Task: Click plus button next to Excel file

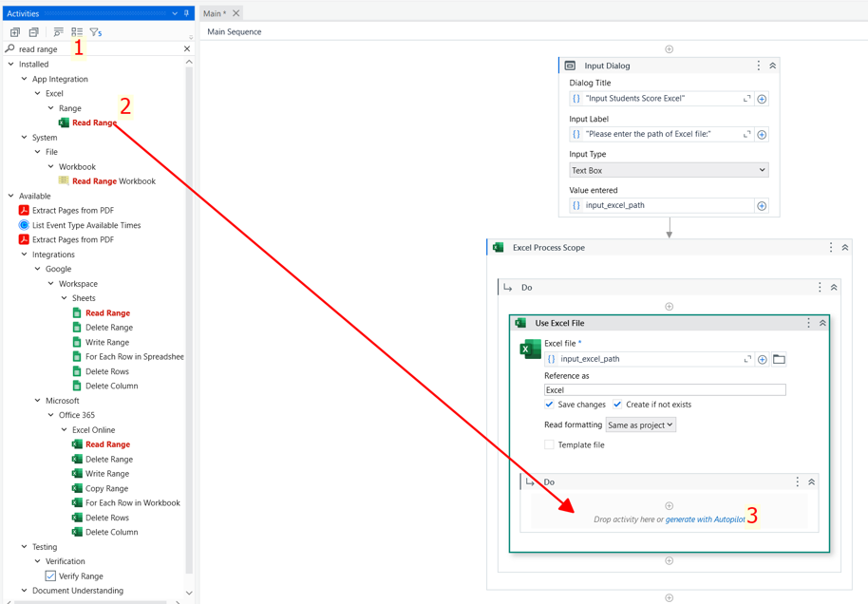Action: click(x=763, y=360)
